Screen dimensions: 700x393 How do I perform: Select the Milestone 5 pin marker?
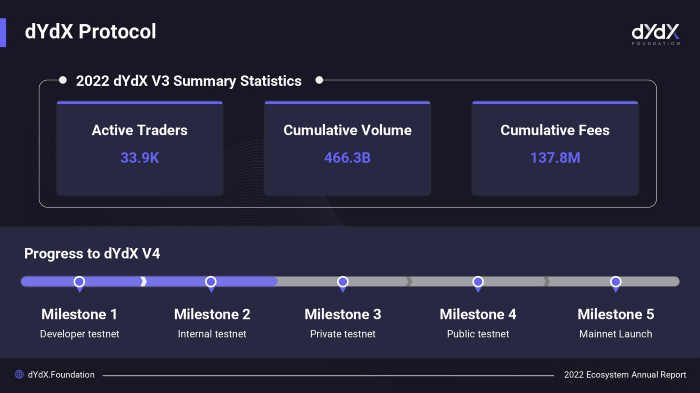point(616,284)
